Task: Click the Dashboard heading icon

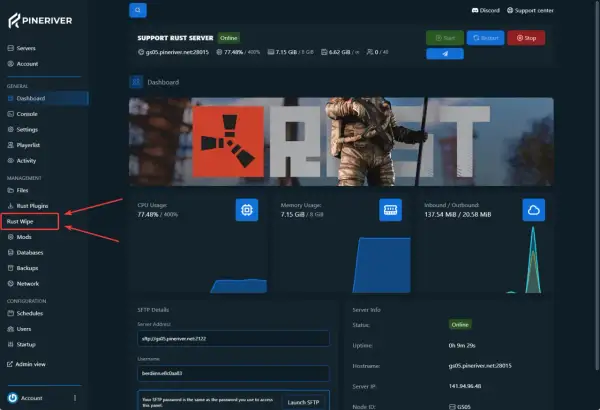Action: [136, 82]
